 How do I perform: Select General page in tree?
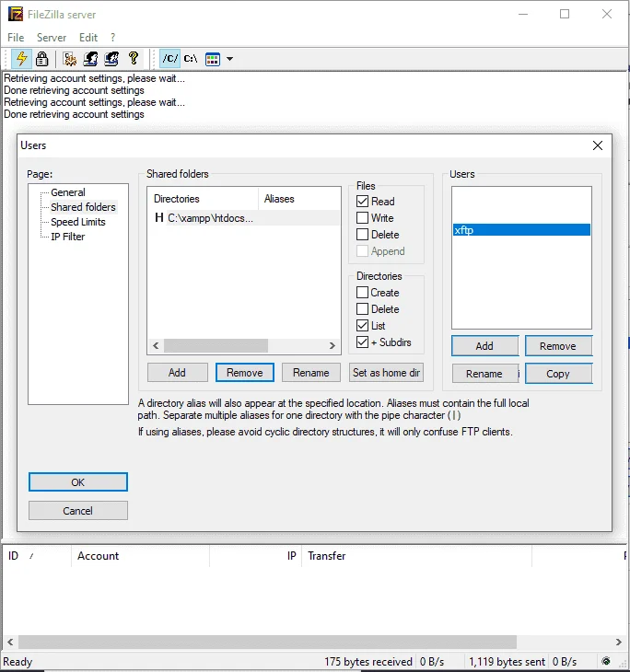68,192
